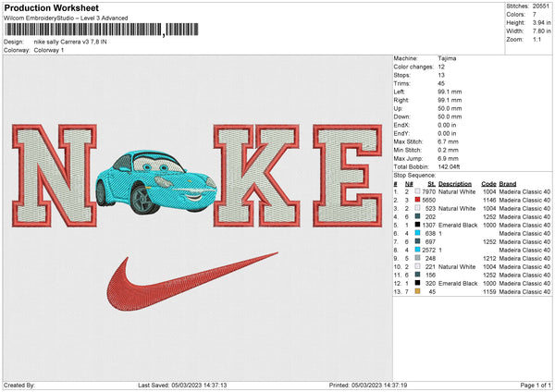Viewport: 555px width, 392px height.
Task: Click the Zoom value 1:1
Action: click(x=536, y=39)
